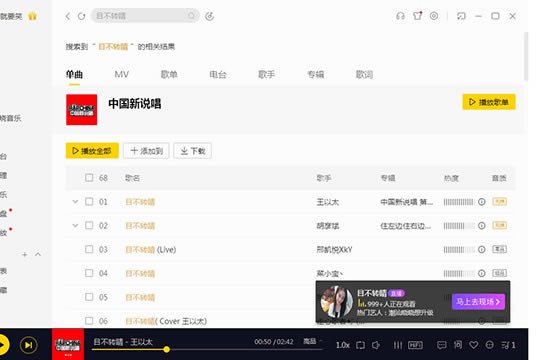Switch to the 歌词 tab
Screen dimensions: 540x360
click(364, 74)
